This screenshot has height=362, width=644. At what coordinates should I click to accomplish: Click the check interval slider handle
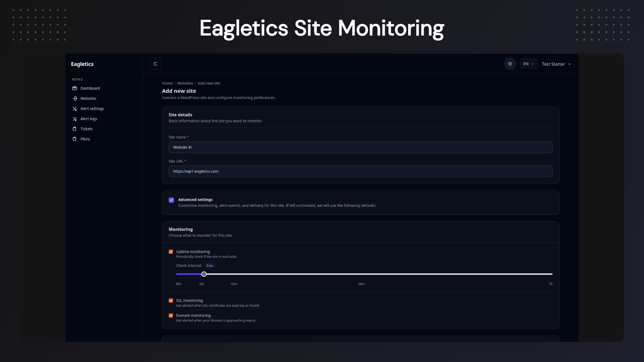coord(204,274)
